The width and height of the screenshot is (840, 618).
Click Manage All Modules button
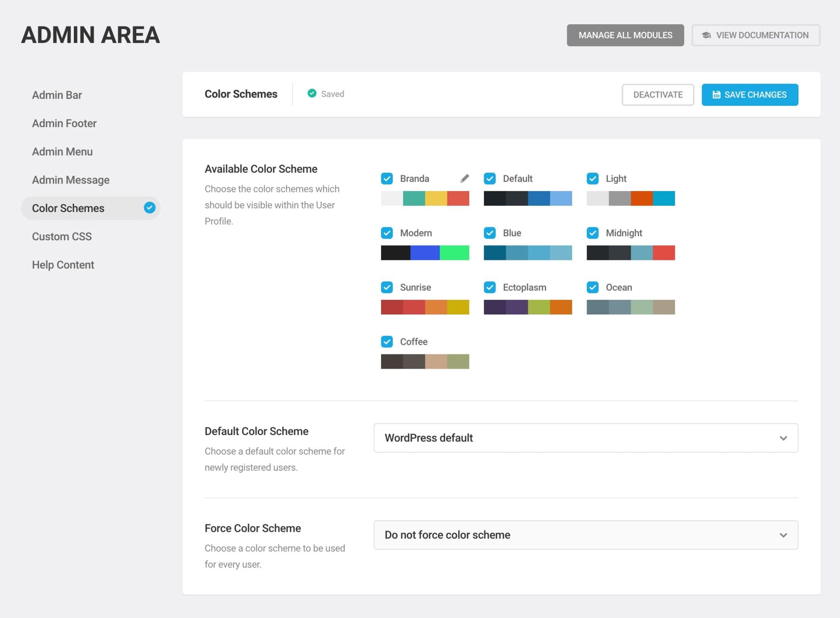tap(625, 35)
